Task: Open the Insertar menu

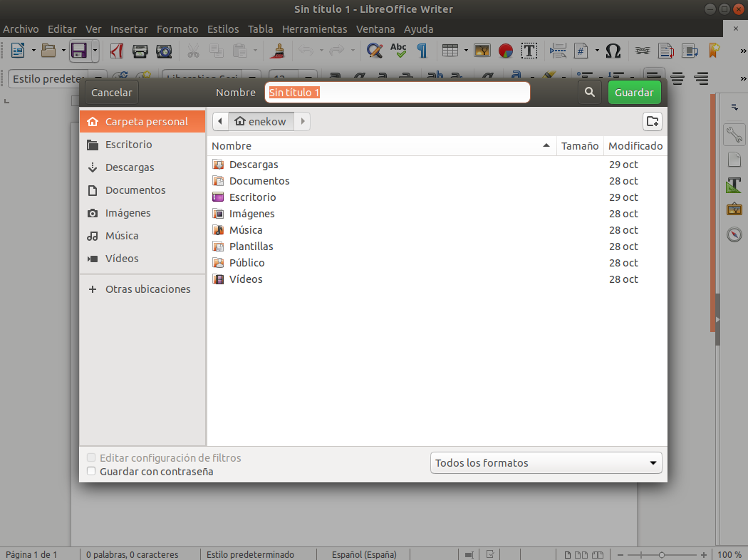Action: point(129,29)
